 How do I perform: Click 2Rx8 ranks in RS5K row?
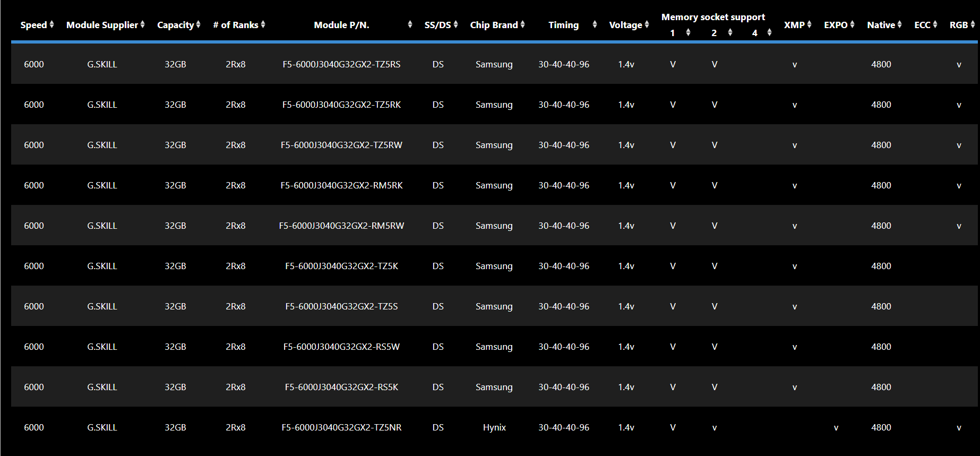pyautogui.click(x=236, y=387)
